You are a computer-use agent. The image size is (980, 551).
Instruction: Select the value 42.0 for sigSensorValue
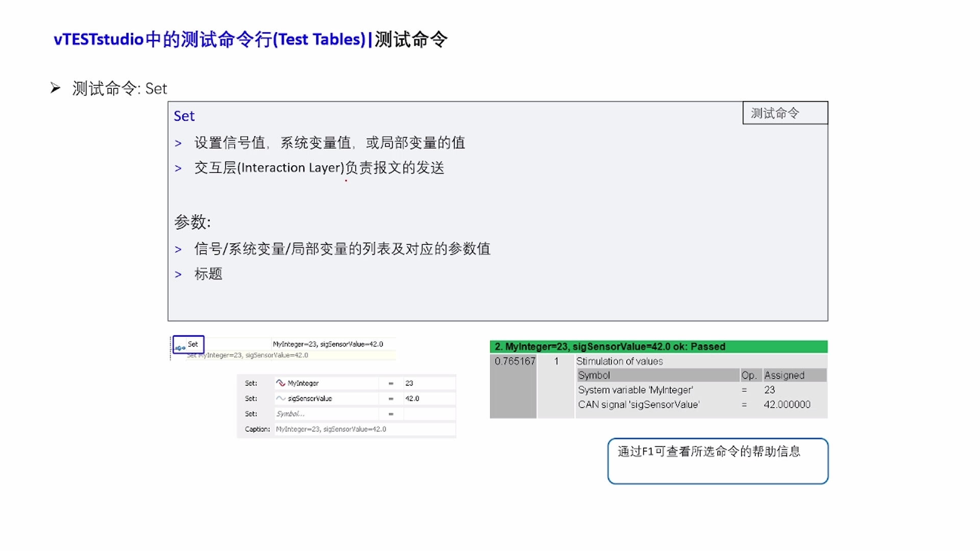coord(413,398)
